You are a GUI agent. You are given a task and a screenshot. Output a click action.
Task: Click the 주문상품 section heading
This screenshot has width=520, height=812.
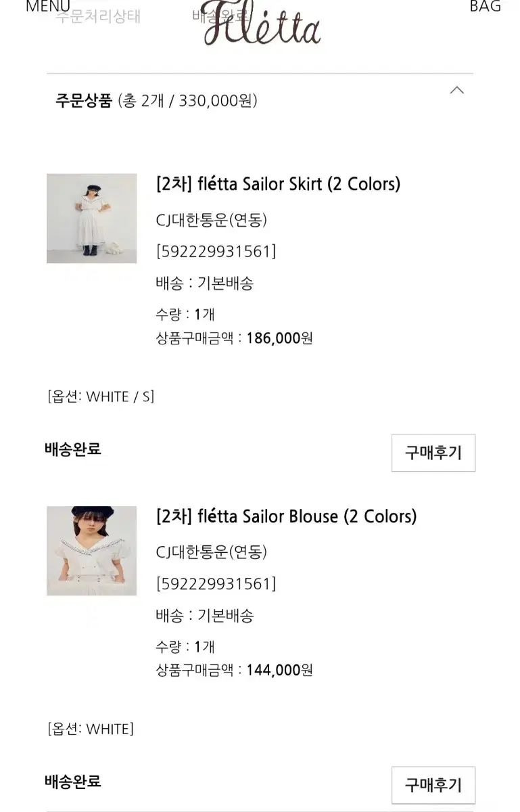(x=84, y=101)
